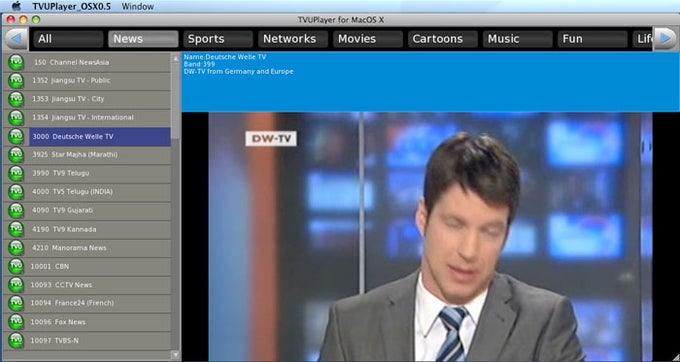Play channel 4000 TV5 Telugu (INDIA)
Screen dimensions: 680x362
(100, 192)
